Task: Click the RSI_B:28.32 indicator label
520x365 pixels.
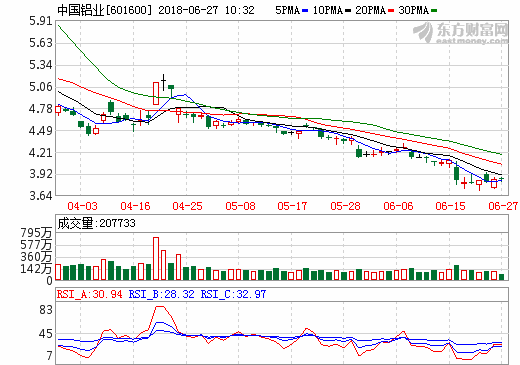Action: point(162,294)
